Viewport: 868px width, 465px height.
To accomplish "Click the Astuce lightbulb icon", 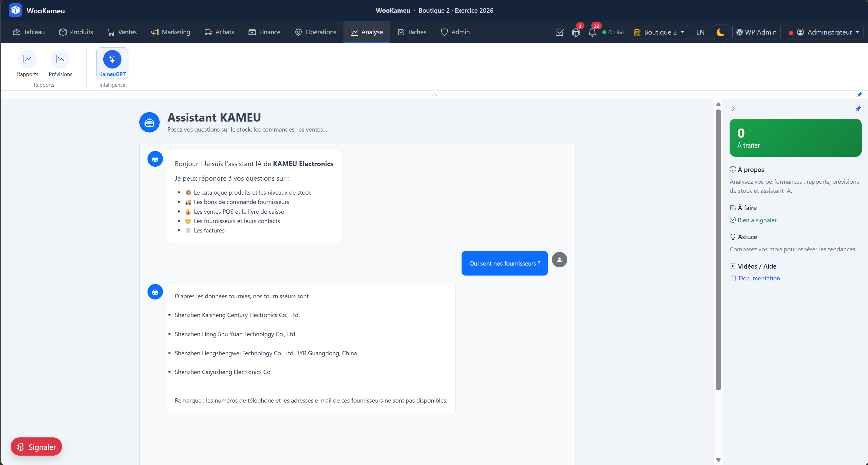I will [x=733, y=237].
